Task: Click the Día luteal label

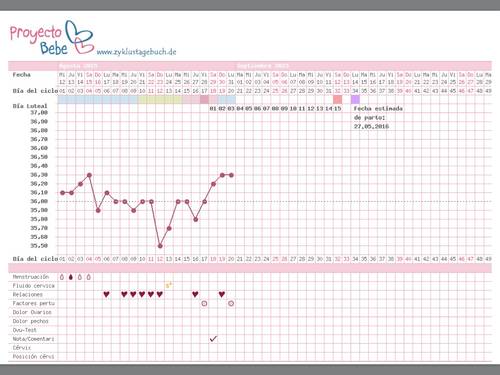Action: click(x=30, y=106)
